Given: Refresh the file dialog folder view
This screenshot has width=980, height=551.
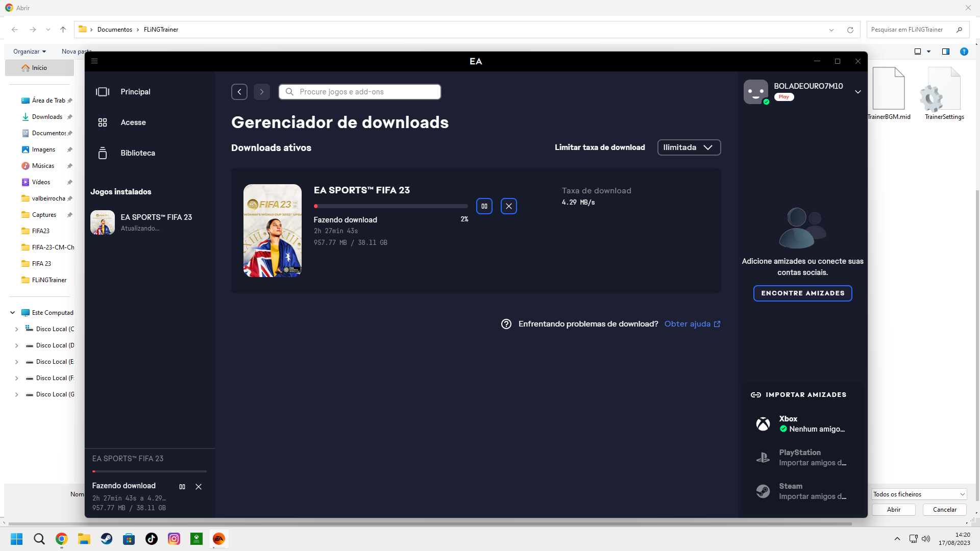Looking at the screenshot, I should [850, 30].
